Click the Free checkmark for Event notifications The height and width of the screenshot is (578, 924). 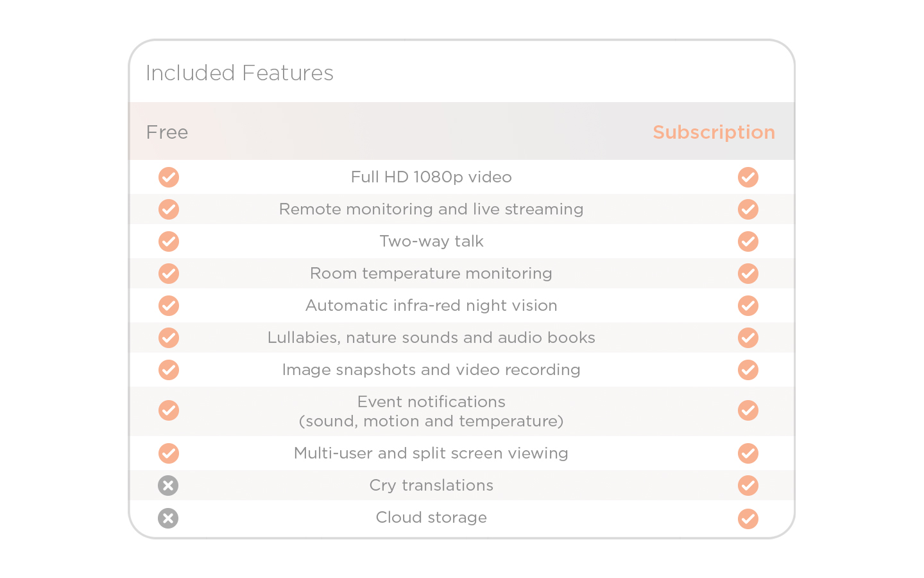[169, 410]
